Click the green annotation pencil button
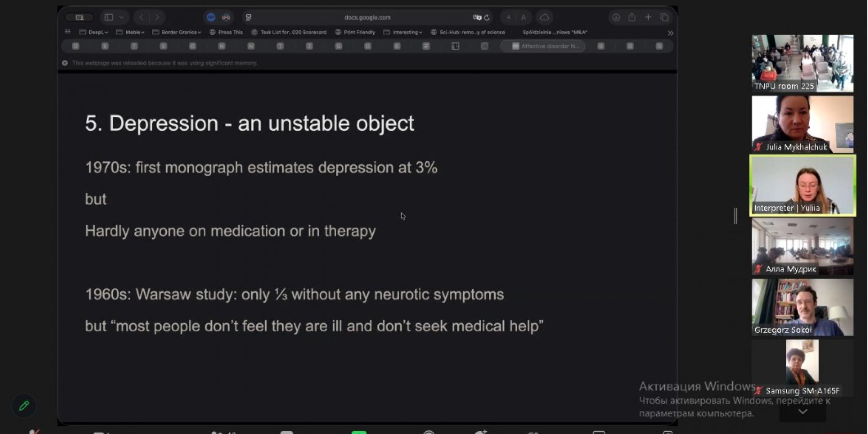This screenshot has width=868, height=434. coord(24,406)
